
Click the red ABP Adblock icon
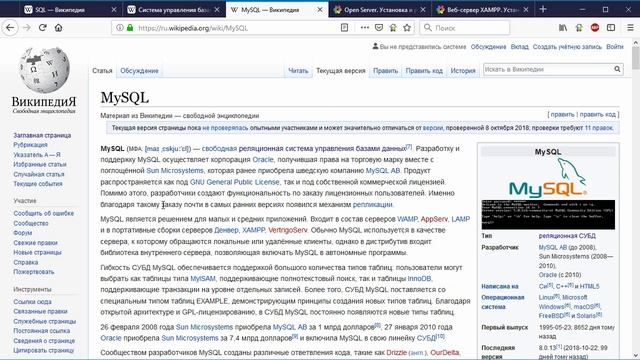[x=595, y=28]
